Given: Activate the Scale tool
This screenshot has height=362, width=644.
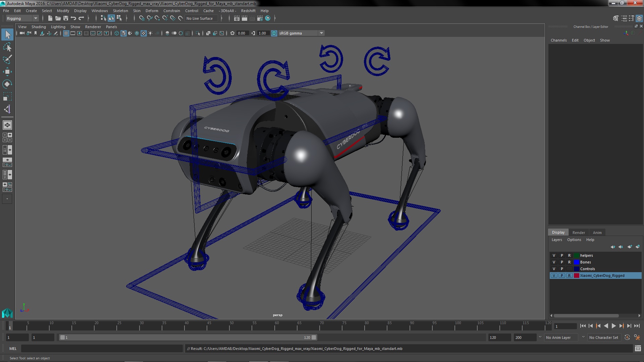Looking at the screenshot, I should click(7, 97).
